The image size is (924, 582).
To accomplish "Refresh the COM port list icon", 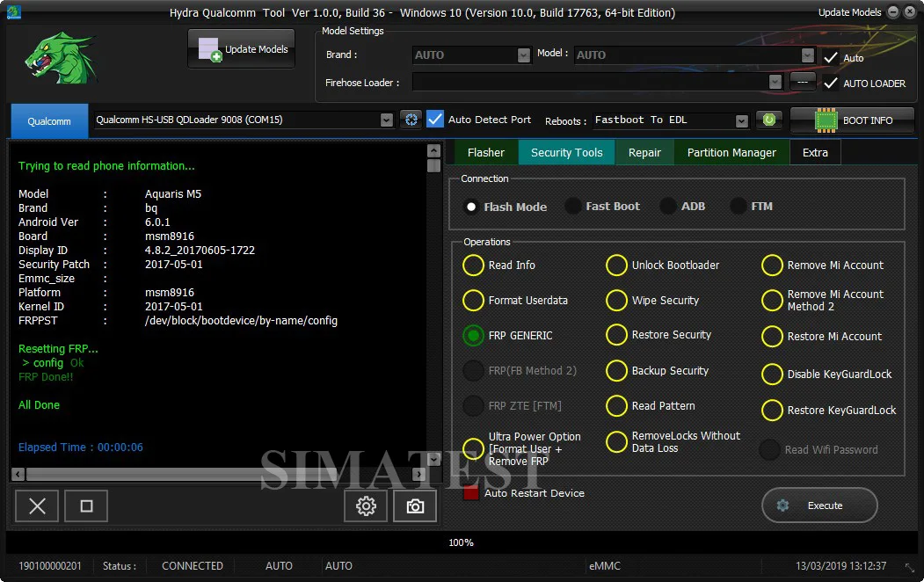I will [x=411, y=120].
